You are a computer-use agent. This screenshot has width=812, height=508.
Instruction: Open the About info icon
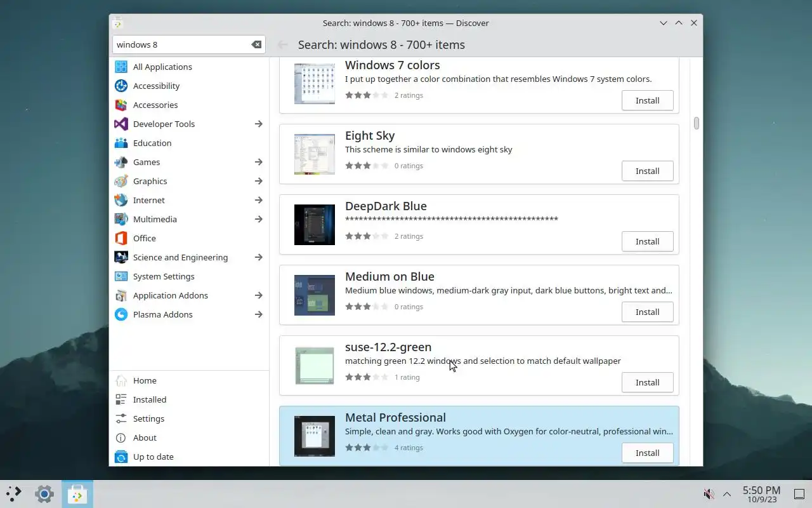point(121,438)
